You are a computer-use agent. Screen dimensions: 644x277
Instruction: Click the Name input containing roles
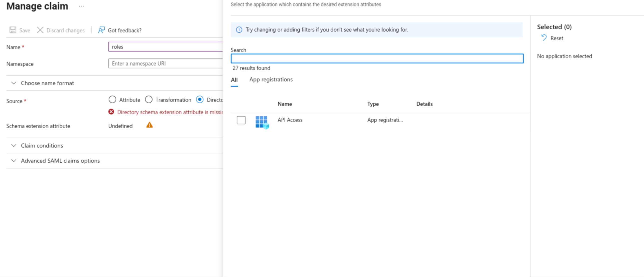coord(165,47)
